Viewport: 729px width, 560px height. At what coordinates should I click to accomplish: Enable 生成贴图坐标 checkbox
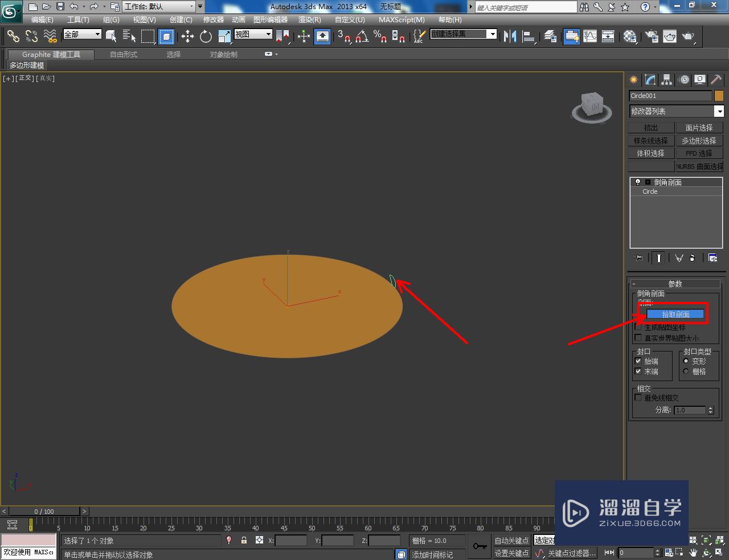(638, 327)
